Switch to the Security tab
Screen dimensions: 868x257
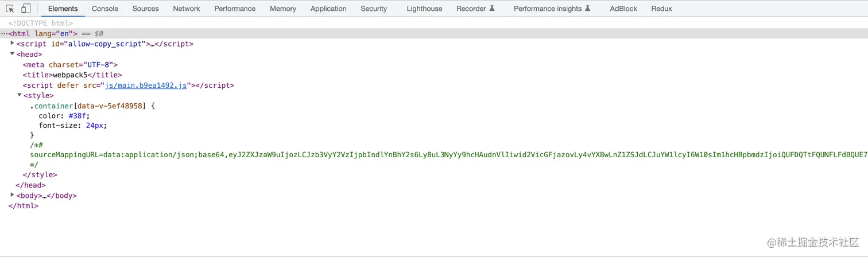click(374, 9)
